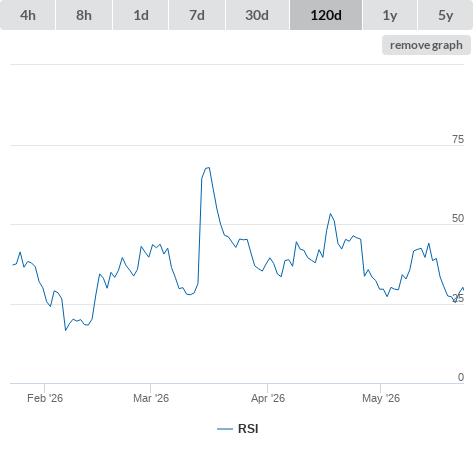The height and width of the screenshot is (455, 474).
Task: Click the 75 level gridline label
Action: 458,139
